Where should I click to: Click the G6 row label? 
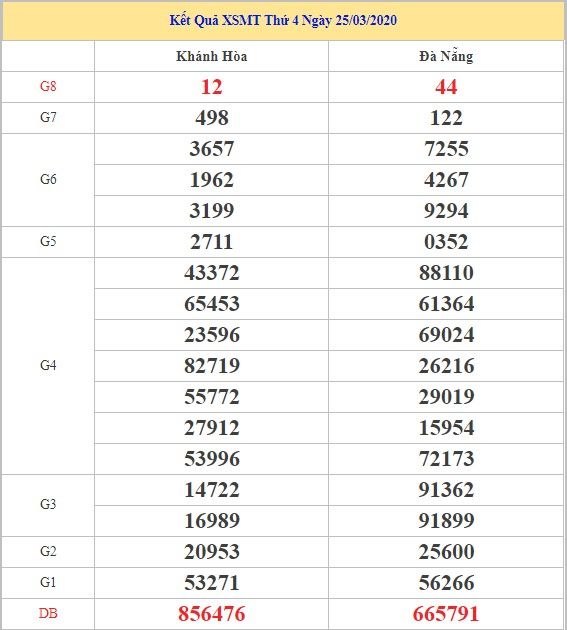(48, 179)
